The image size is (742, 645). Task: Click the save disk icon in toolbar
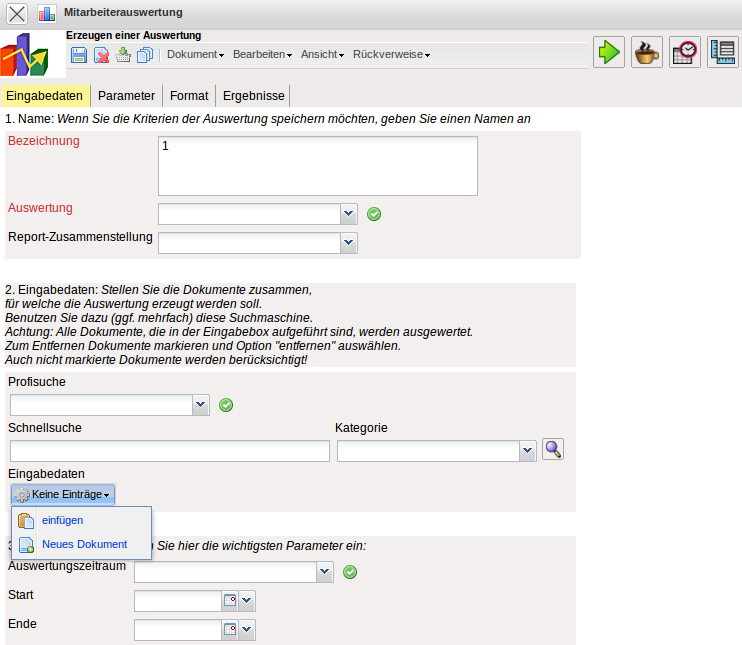[79, 55]
